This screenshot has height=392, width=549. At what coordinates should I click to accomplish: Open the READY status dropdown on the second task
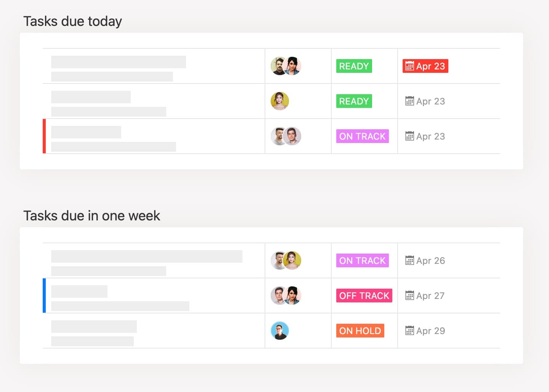(353, 101)
